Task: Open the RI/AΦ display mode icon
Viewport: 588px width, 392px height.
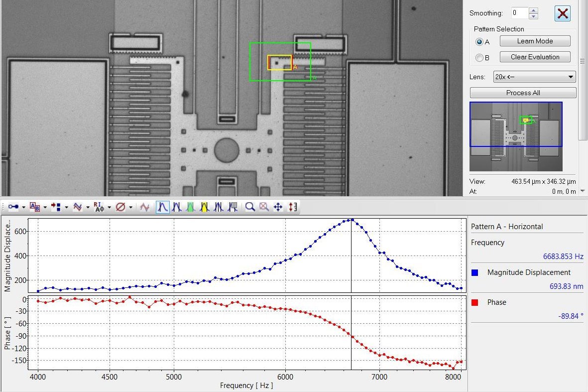Action: (99, 207)
